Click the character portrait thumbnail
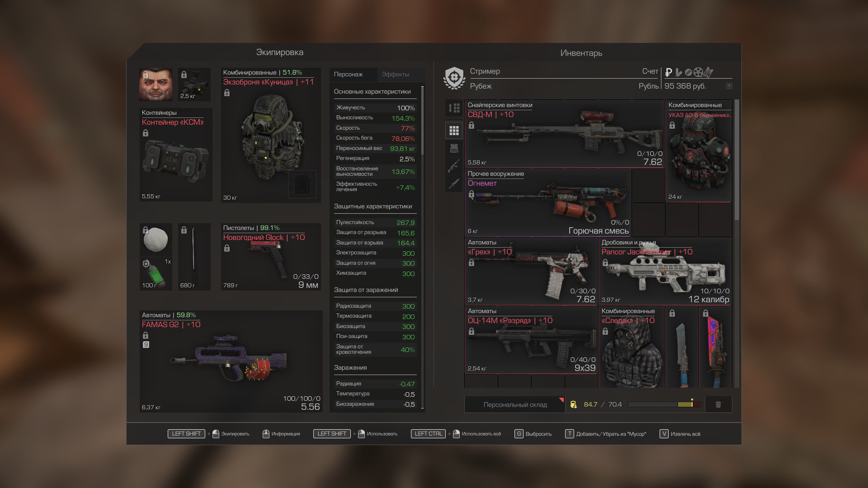 [156, 84]
